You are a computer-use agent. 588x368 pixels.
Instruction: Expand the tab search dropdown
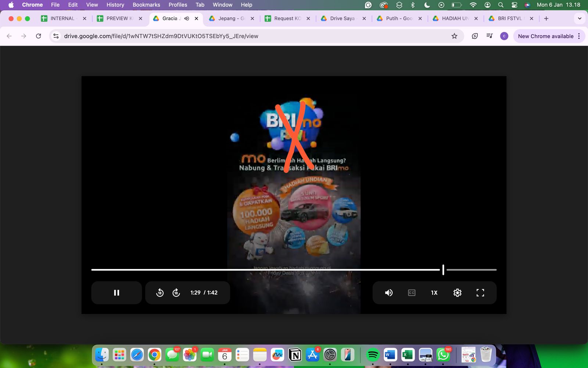[x=580, y=18]
